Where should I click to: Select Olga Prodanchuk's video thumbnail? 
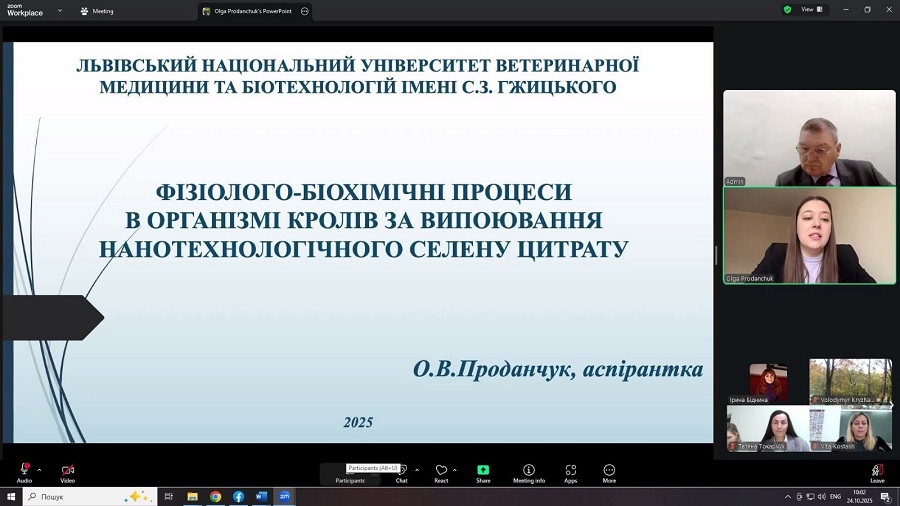click(809, 236)
